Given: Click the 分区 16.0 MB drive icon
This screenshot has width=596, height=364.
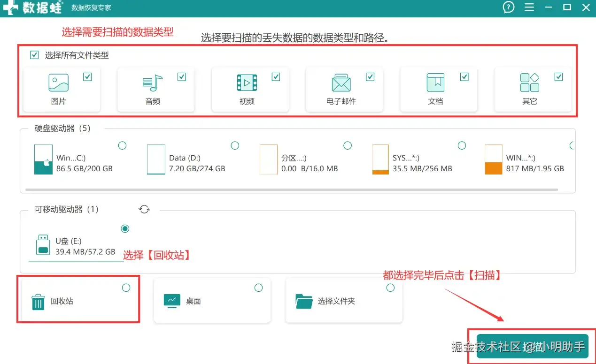Looking at the screenshot, I should [269, 159].
